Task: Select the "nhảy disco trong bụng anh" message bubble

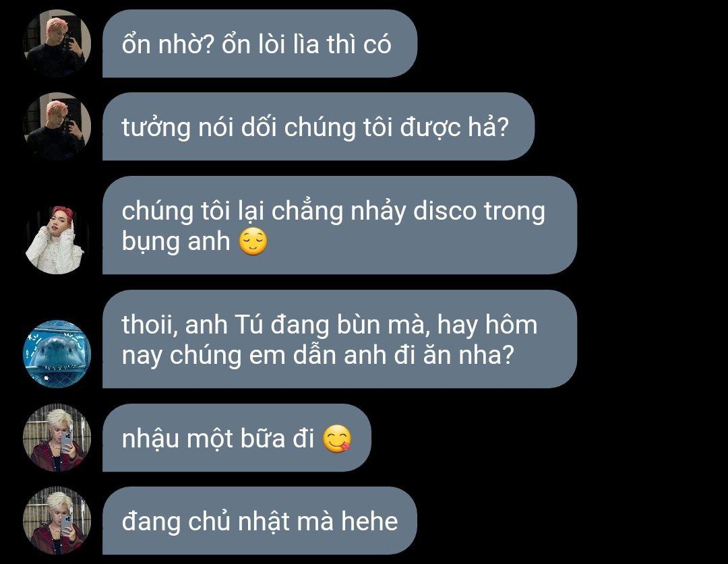Action: tap(339, 225)
